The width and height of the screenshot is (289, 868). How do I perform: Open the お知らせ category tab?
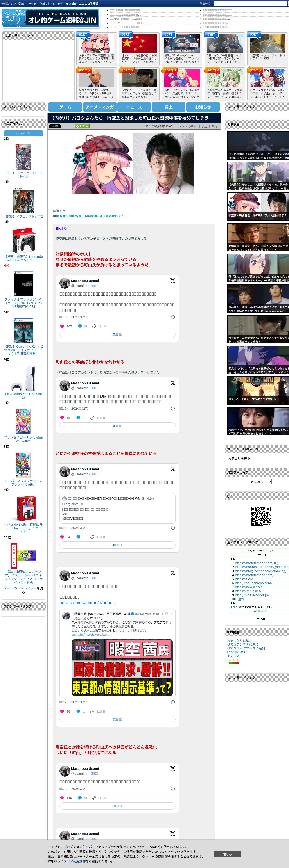(203, 107)
